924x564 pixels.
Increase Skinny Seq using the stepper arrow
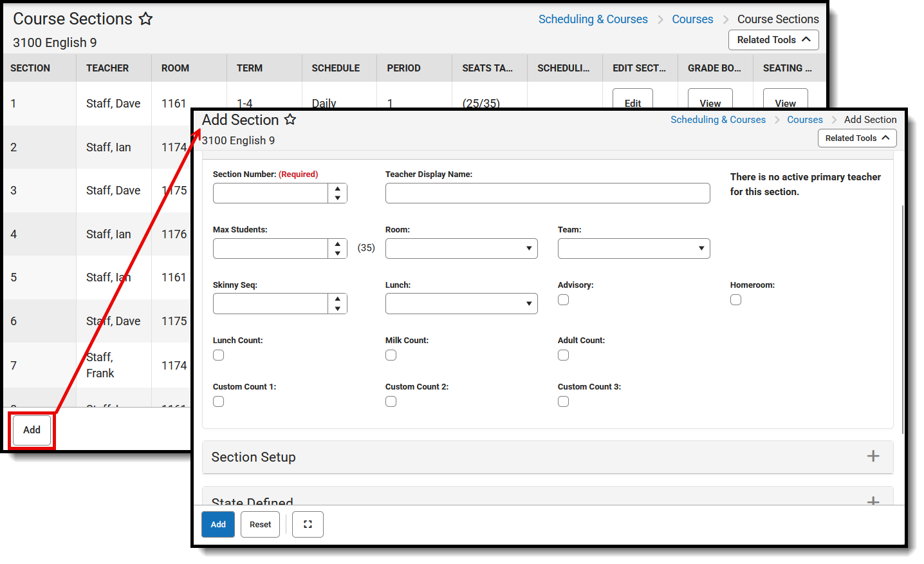tap(337, 299)
